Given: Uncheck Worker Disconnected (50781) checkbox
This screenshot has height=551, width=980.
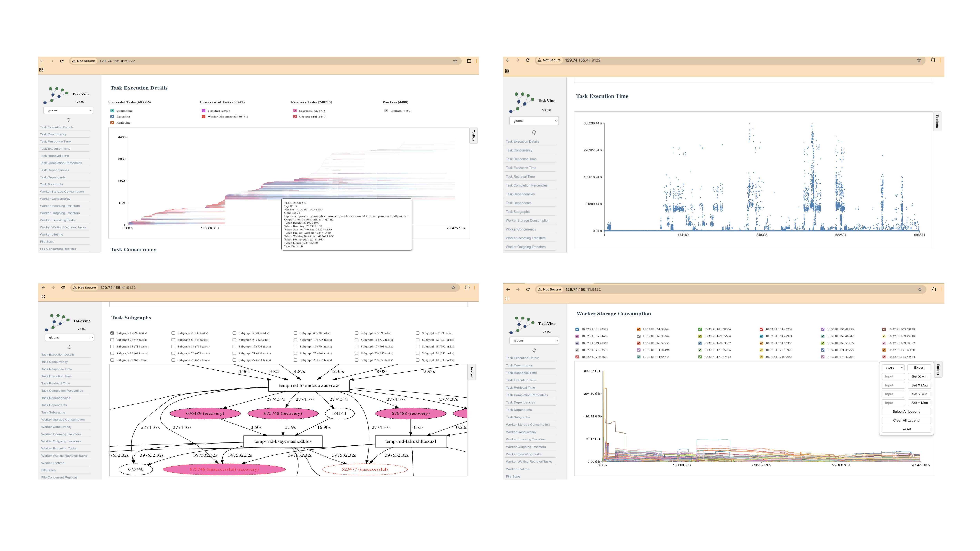Looking at the screenshot, I should point(203,117).
